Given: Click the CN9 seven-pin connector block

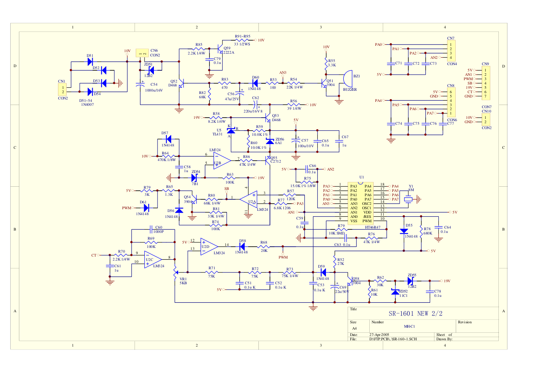Looking at the screenshot, I should click(486, 83).
